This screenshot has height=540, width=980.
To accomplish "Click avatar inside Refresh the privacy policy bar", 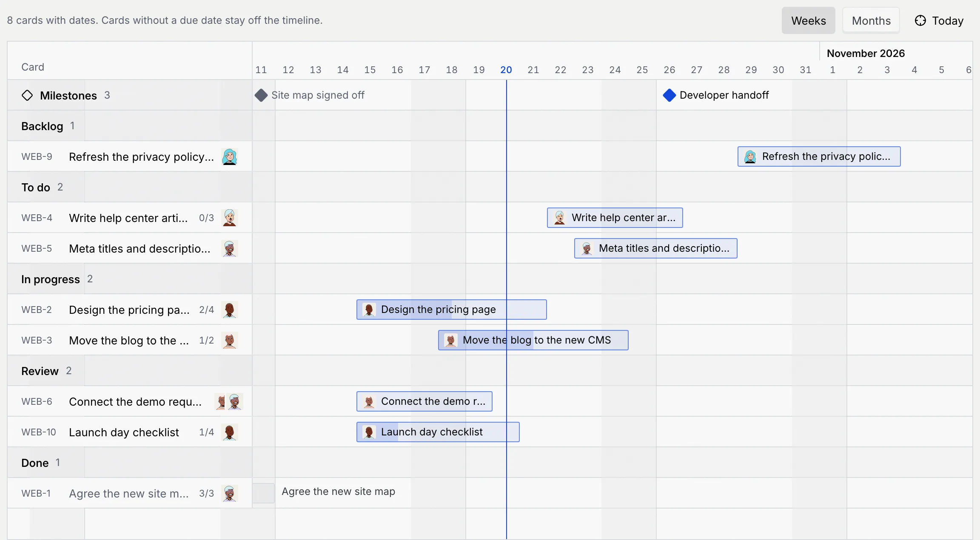I will click(750, 156).
